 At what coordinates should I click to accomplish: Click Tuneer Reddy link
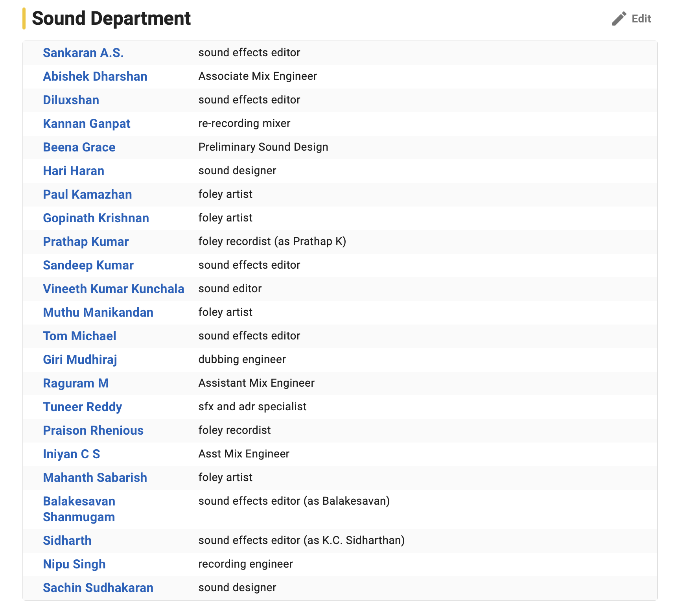(83, 407)
